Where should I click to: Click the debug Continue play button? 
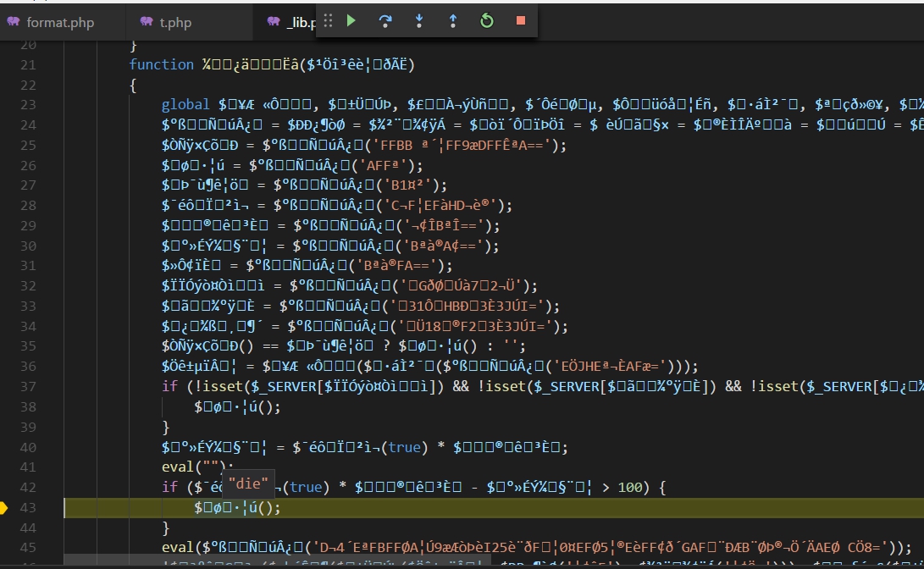(x=351, y=20)
